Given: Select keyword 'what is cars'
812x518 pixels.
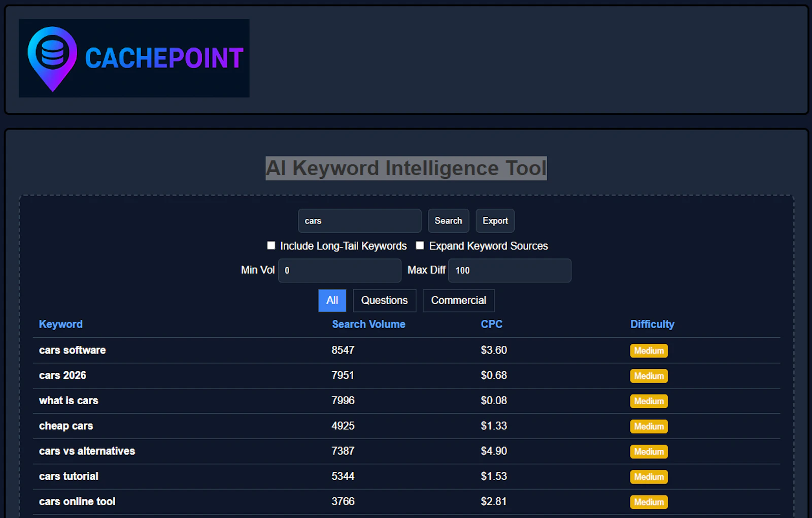Looking at the screenshot, I should click(69, 401).
